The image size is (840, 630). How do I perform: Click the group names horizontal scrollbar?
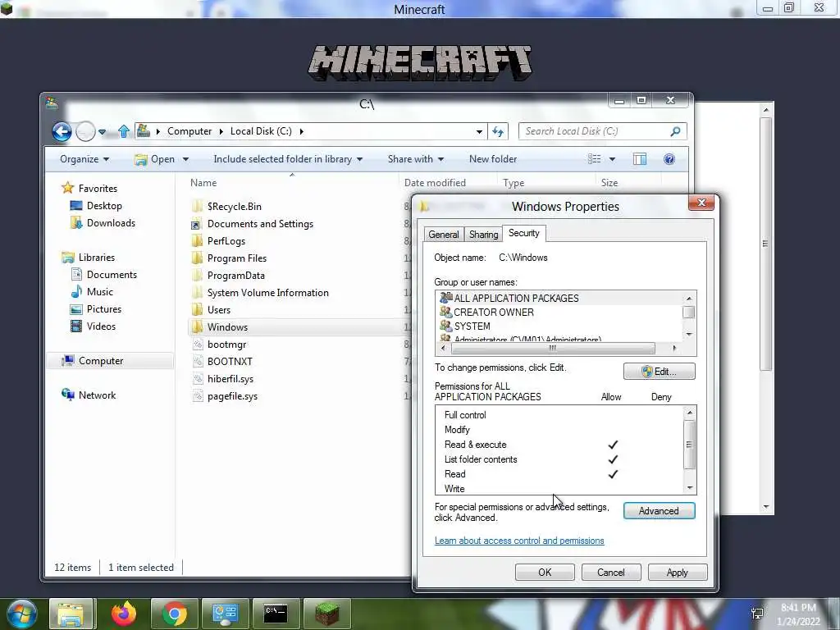click(x=553, y=348)
